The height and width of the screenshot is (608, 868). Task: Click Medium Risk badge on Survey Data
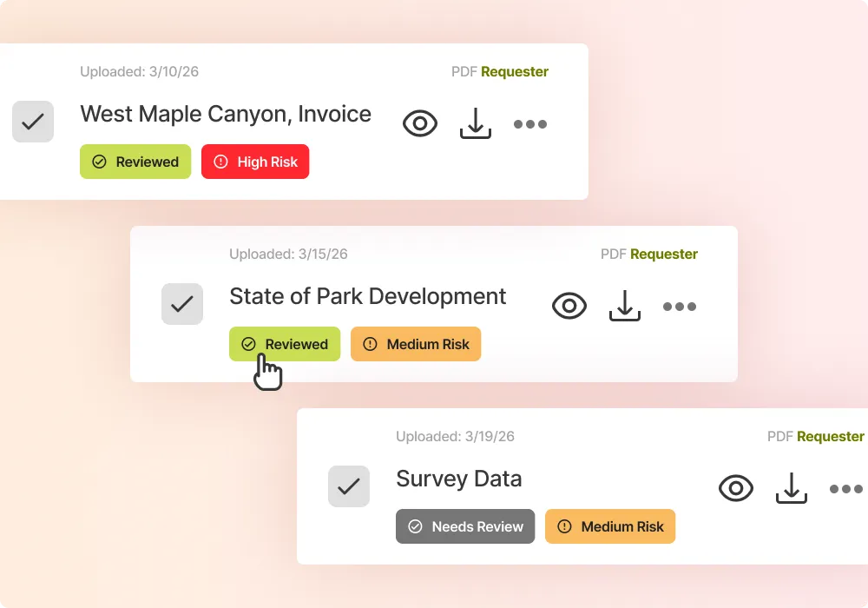tap(610, 526)
